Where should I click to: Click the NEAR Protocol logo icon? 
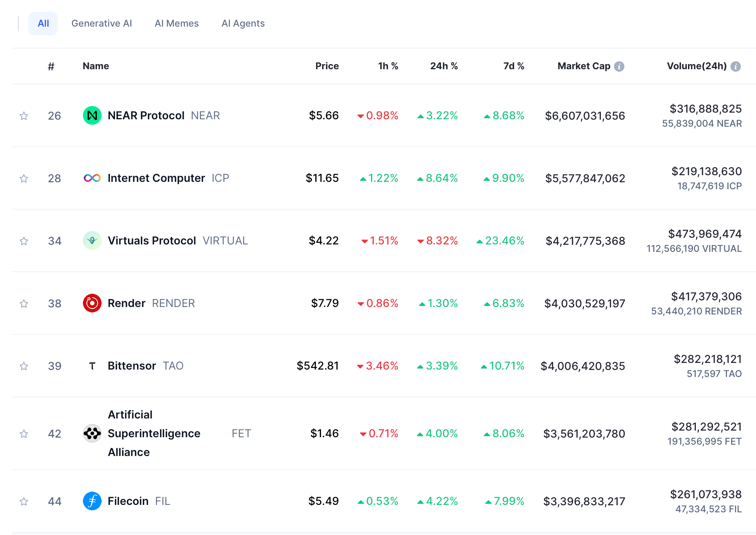(92, 115)
